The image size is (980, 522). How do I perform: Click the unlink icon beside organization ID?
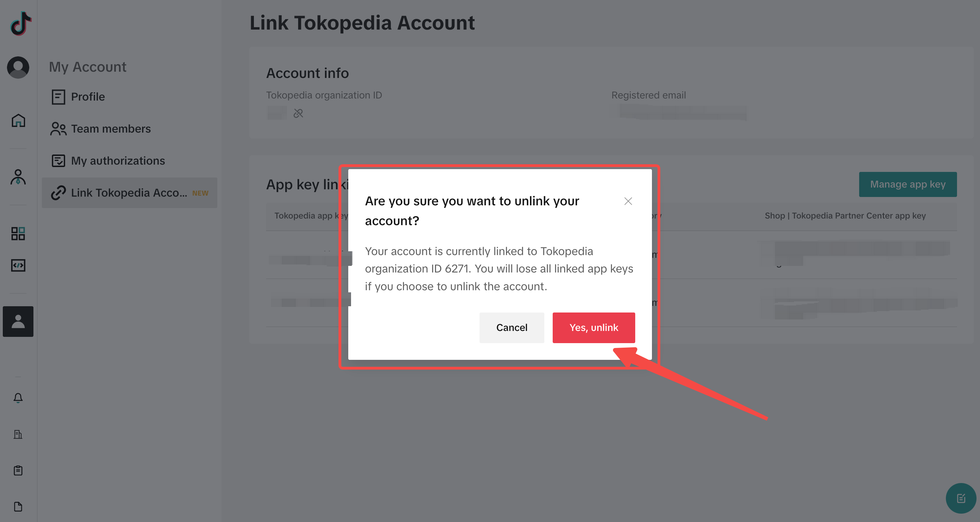click(298, 113)
